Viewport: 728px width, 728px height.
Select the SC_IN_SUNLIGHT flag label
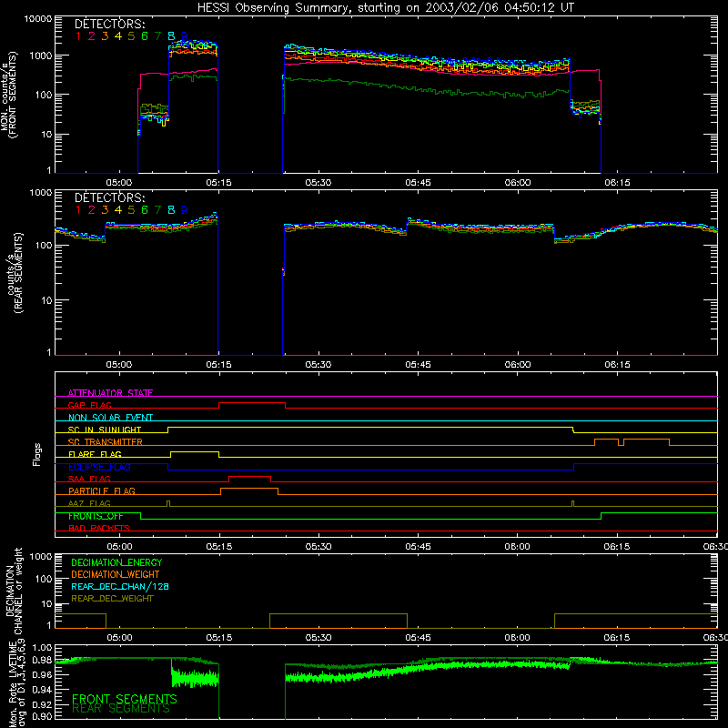pos(105,430)
